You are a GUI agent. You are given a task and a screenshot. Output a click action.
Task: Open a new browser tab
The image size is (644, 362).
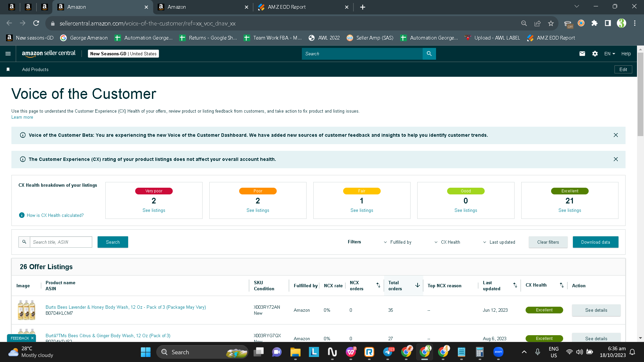coord(363,7)
